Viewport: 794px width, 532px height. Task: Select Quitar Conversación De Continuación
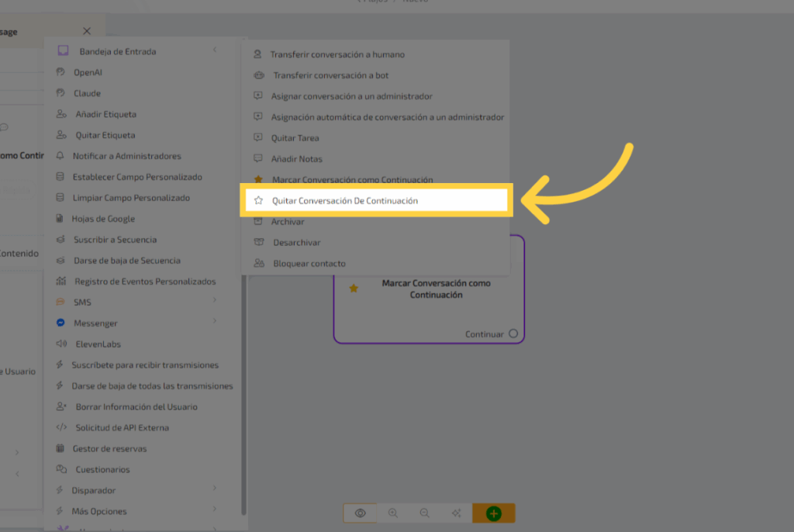click(x=344, y=201)
